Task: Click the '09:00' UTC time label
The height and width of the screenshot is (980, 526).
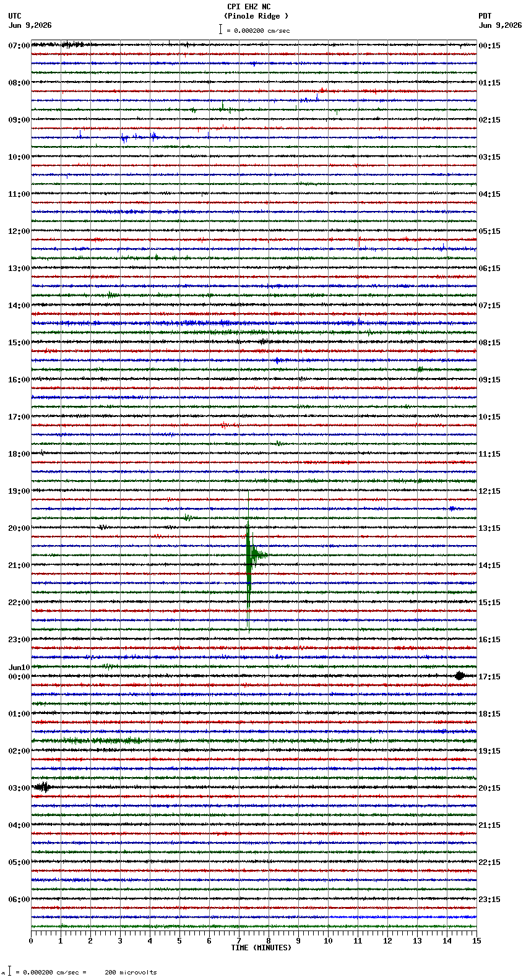Action: (x=19, y=120)
